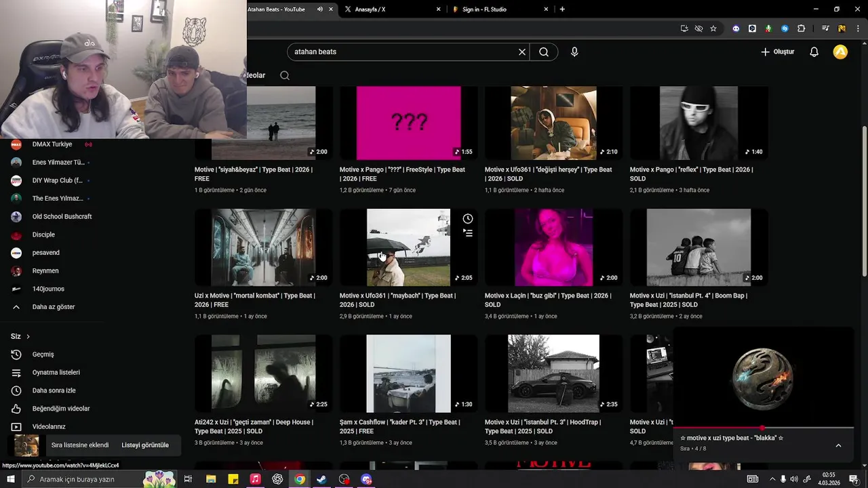Open the taskbar clock showing 02:55
Image resolution: width=868 pixels, height=488 pixels.
pyautogui.click(x=828, y=479)
